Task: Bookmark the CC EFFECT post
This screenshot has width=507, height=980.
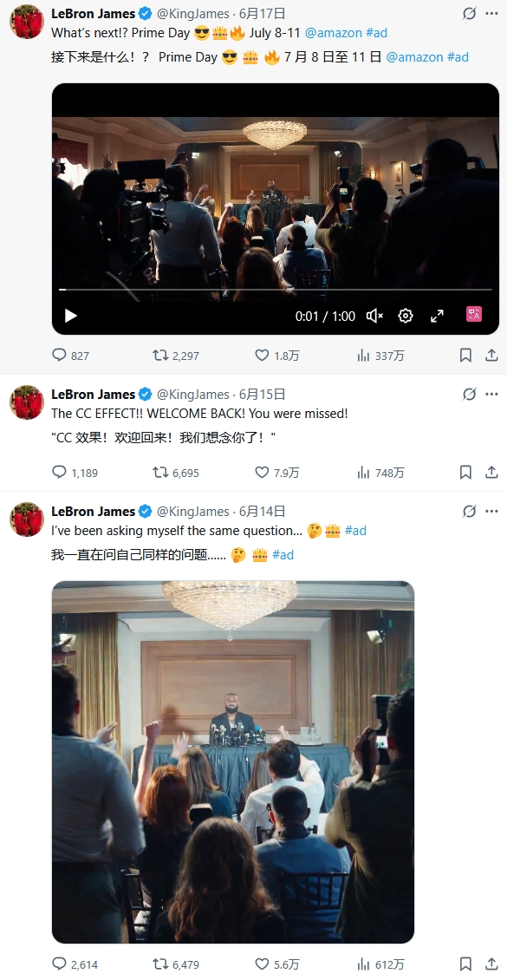Action: (x=465, y=473)
